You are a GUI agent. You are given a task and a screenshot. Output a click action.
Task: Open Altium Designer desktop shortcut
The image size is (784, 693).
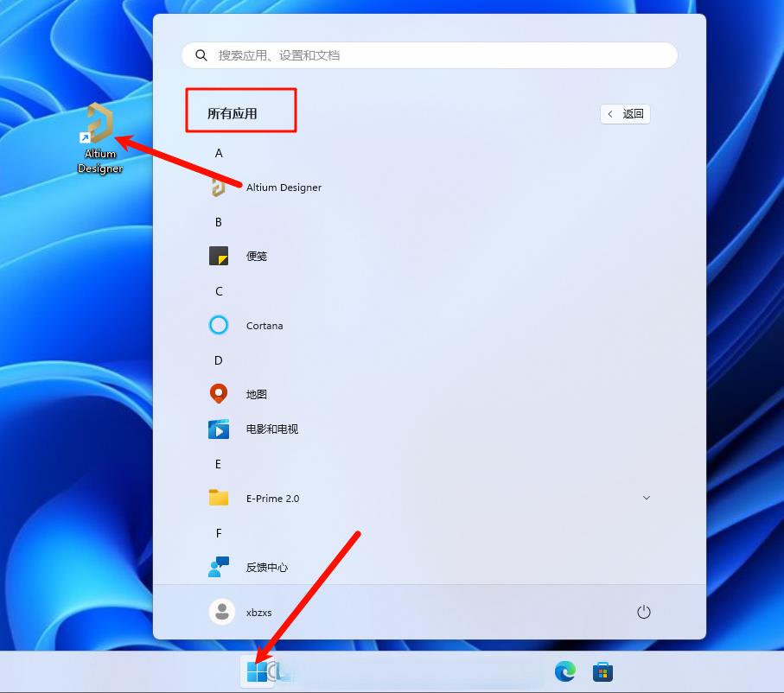click(x=100, y=138)
